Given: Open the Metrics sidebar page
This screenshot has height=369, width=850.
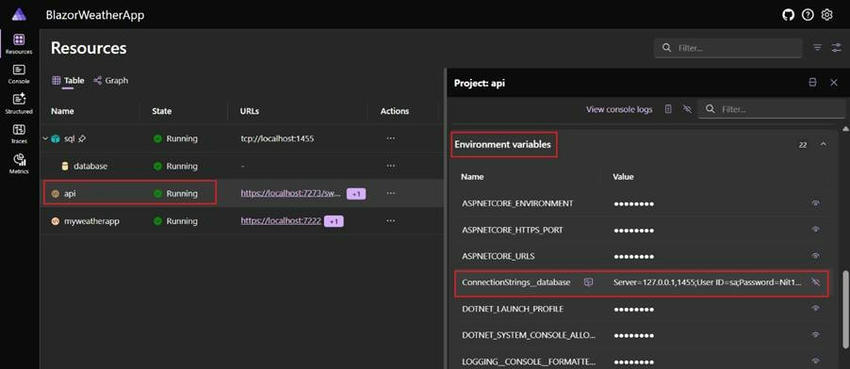Looking at the screenshot, I should click(19, 163).
